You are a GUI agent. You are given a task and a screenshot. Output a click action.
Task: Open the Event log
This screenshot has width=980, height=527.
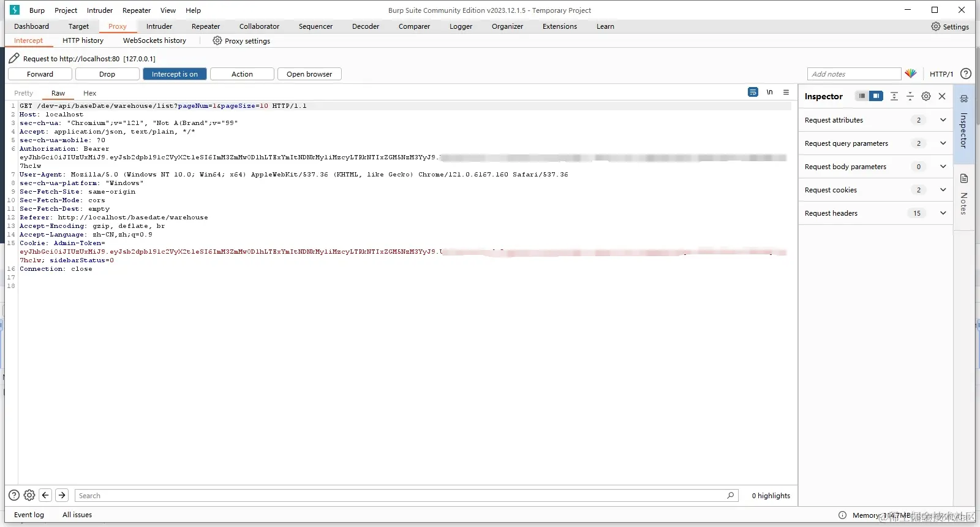tap(29, 515)
